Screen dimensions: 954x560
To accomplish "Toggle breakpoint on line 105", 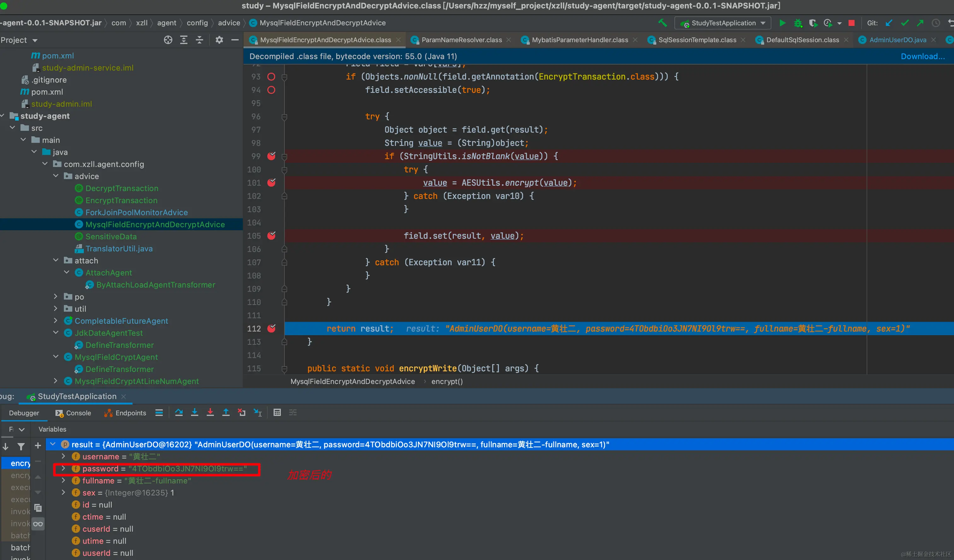I will click(271, 235).
